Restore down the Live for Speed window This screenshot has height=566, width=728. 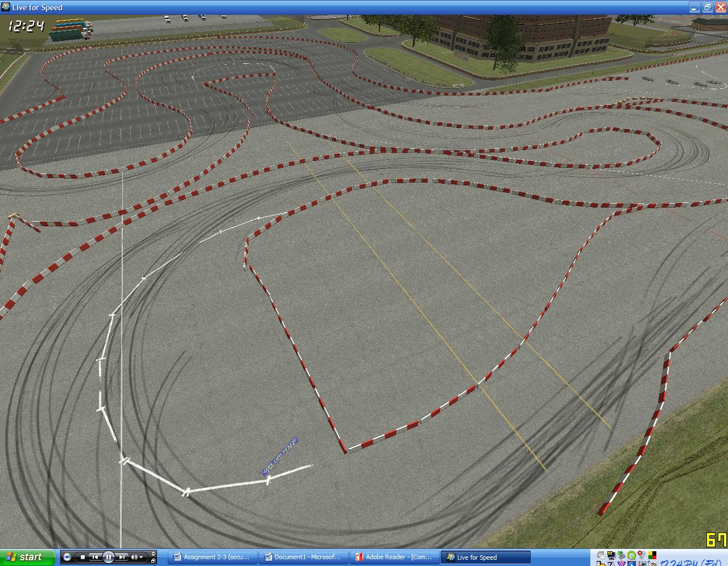pos(707,7)
